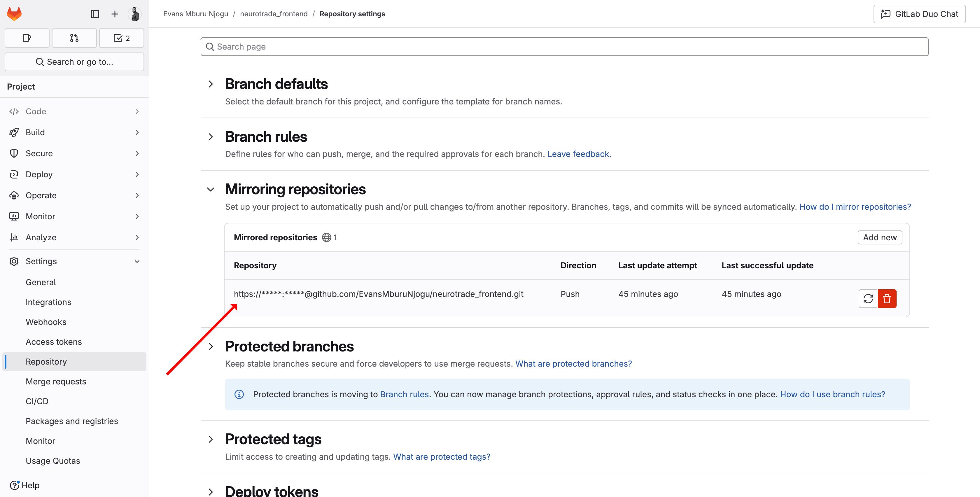Open the user avatar menu

tap(135, 14)
